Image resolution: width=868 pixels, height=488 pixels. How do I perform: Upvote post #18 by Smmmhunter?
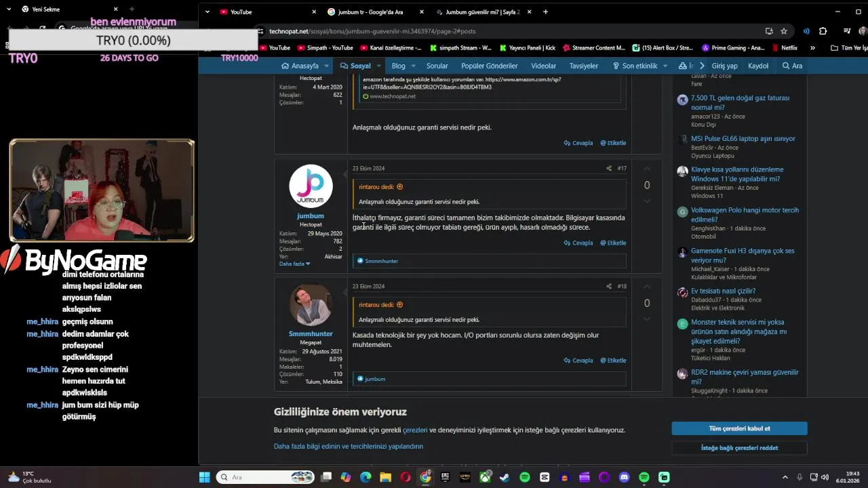[646, 287]
